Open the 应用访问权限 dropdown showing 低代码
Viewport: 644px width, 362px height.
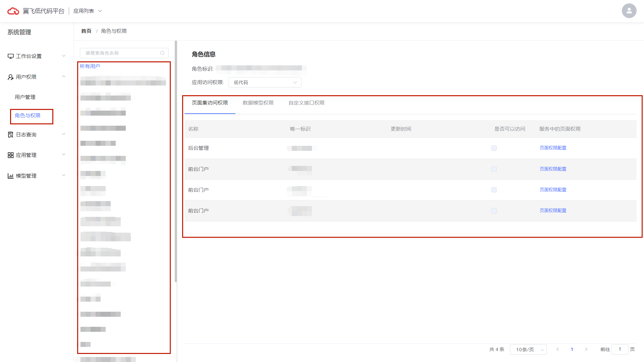pyautogui.click(x=265, y=82)
